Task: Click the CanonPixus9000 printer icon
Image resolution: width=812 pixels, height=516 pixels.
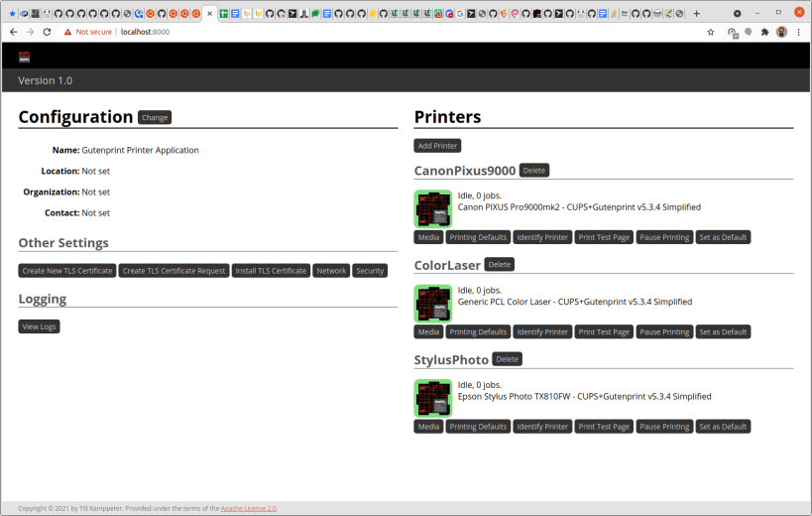Action: click(433, 208)
